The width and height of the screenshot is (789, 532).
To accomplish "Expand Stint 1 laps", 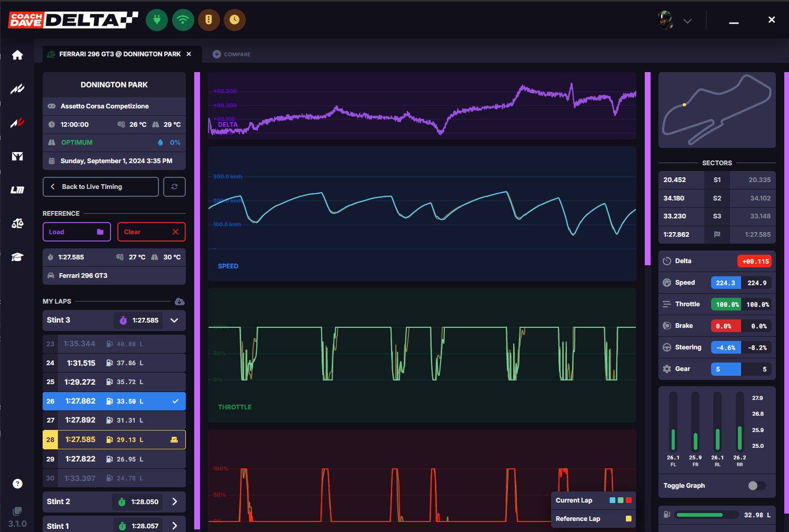I will pyautogui.click(x=175, y=526).
